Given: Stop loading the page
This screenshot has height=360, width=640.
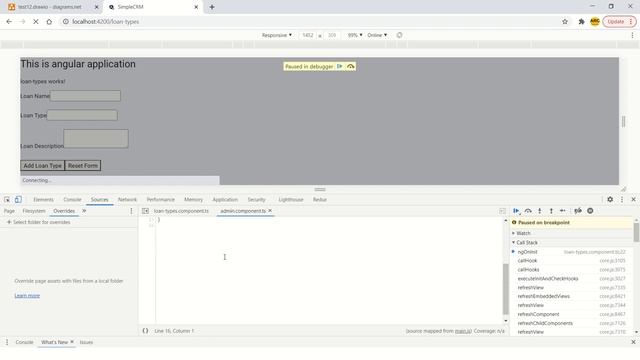Looking at the screenshot, I should tap(36, 22).
